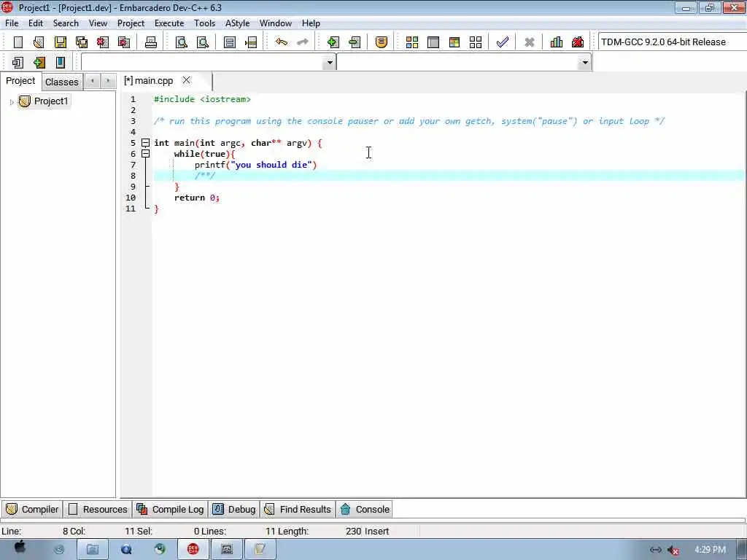Click the Replace magnifier icon
The width and height of the screenshot is (747, 560).
(203, 42)
